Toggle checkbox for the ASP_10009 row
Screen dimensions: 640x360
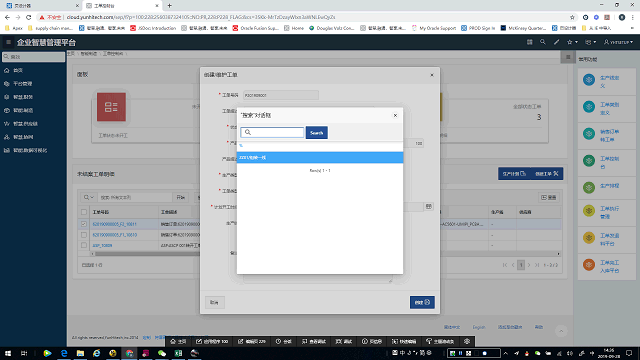[84, 246]
